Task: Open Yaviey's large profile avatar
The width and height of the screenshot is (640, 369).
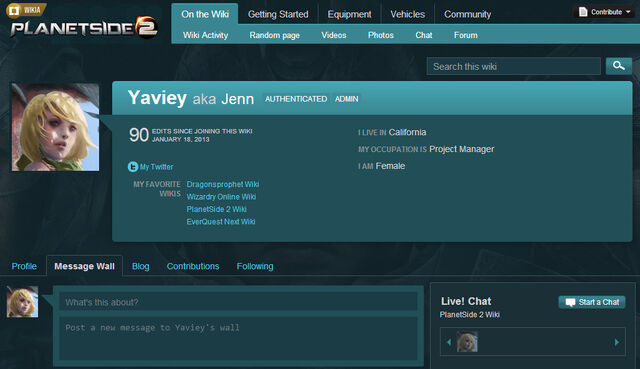Action: [x=56, y=127]
